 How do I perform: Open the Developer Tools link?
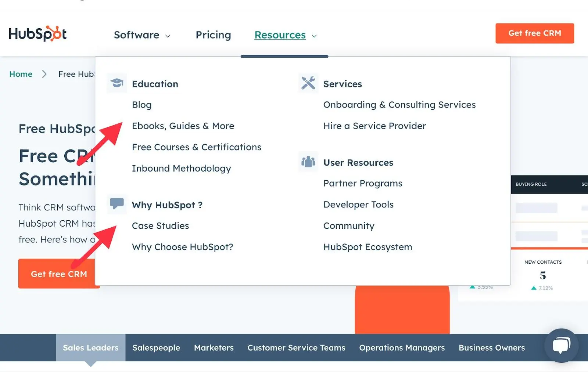(358, 205)
